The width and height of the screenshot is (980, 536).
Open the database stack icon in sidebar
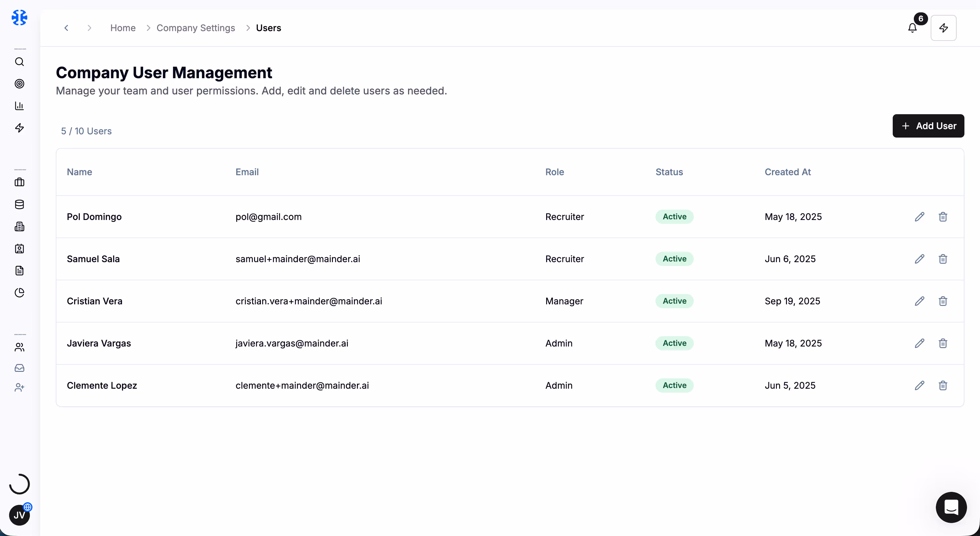tap(19, 204)
